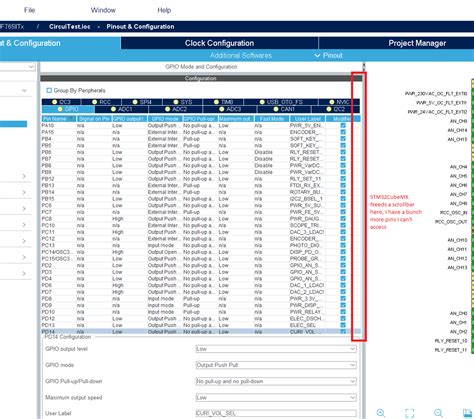The height and width of the screenshot is (419, 474).
Task: Toggle the Modified checkbox for row PC7
Action: click(343, 212)
